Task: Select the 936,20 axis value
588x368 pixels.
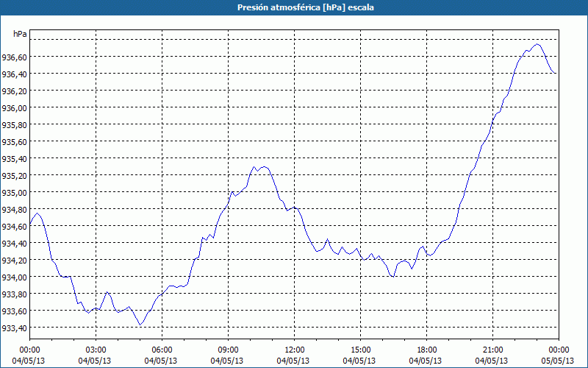Action: [14, 91]
